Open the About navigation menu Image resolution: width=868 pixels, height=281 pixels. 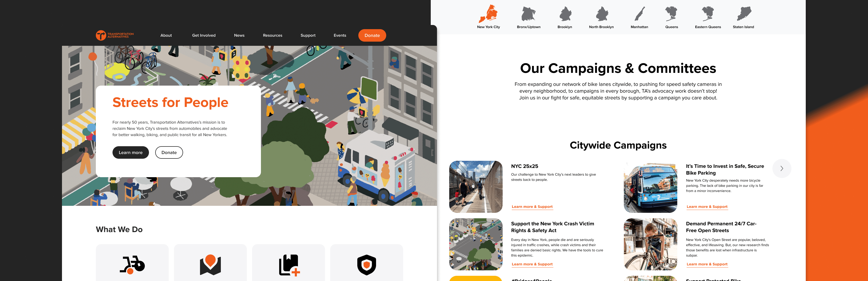[166, 35]
